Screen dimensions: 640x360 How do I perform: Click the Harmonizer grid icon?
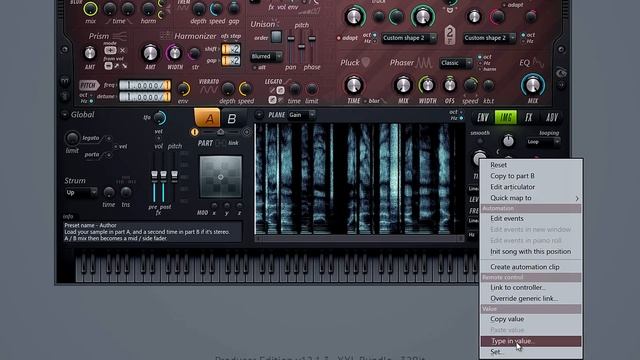point(165,36)
